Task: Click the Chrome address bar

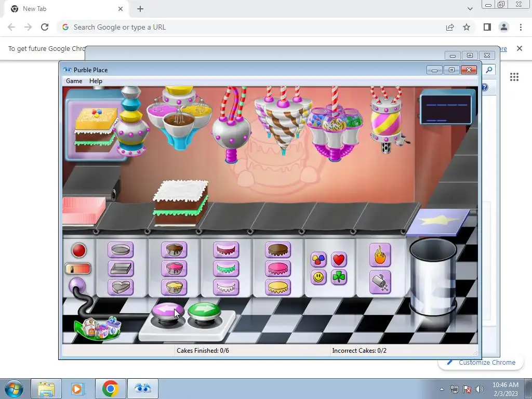Action: (x=251, y=27)
